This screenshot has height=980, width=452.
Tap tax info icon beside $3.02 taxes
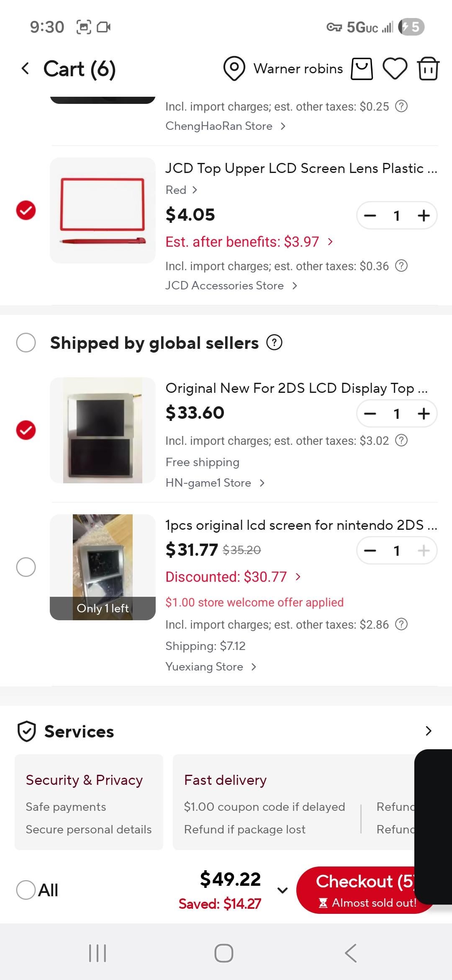click(401, 441)
